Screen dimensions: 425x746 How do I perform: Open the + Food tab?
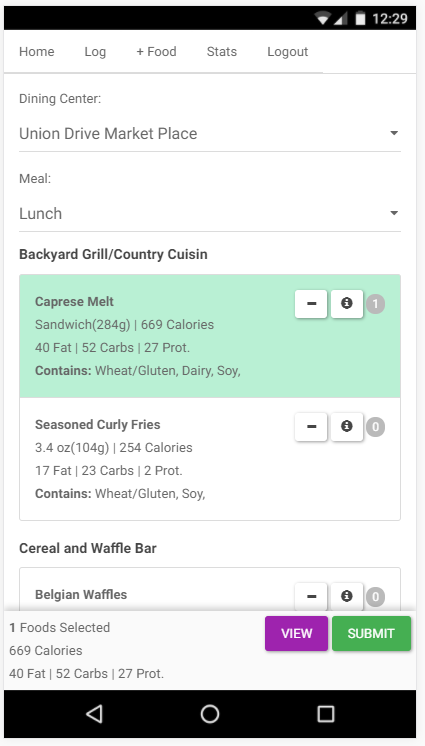point(156,51)
